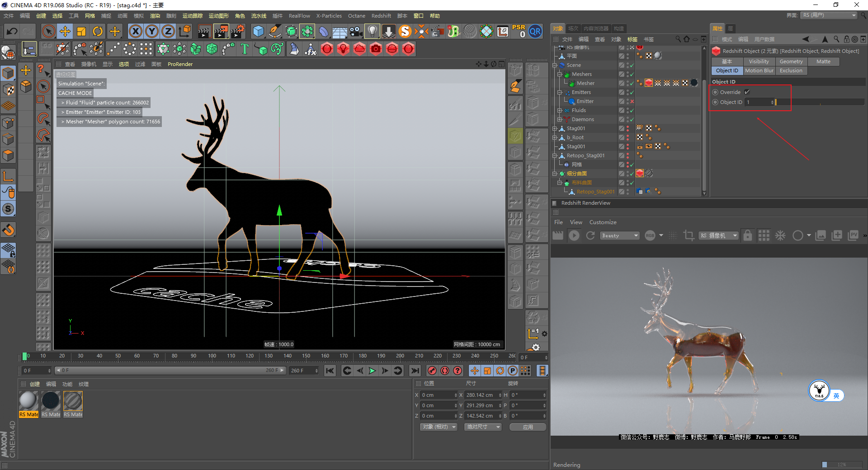
Task: Open the RS camera dropdown in RenderView
Action: click(x=718, y=235)
